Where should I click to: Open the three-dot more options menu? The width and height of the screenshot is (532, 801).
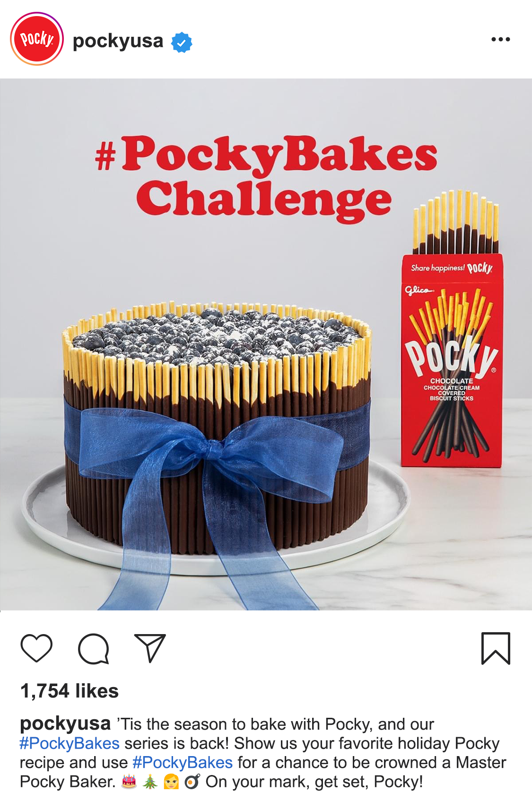[501, 39]
